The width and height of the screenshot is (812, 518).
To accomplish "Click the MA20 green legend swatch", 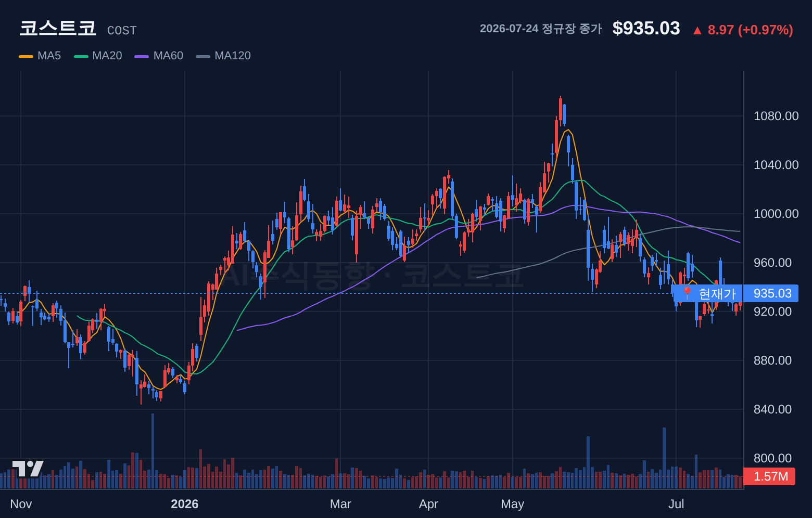I will pyautogui.click(x=81, y=56).
